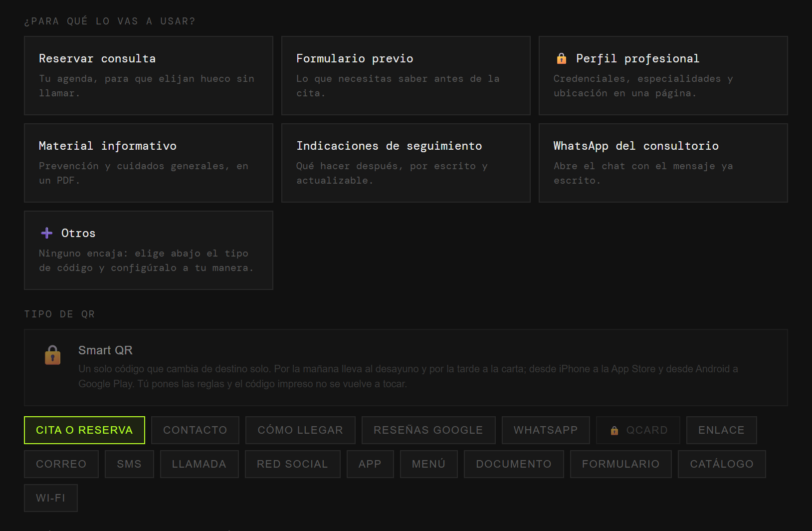Click the small lock icon on QCARD

pos(614,430)
